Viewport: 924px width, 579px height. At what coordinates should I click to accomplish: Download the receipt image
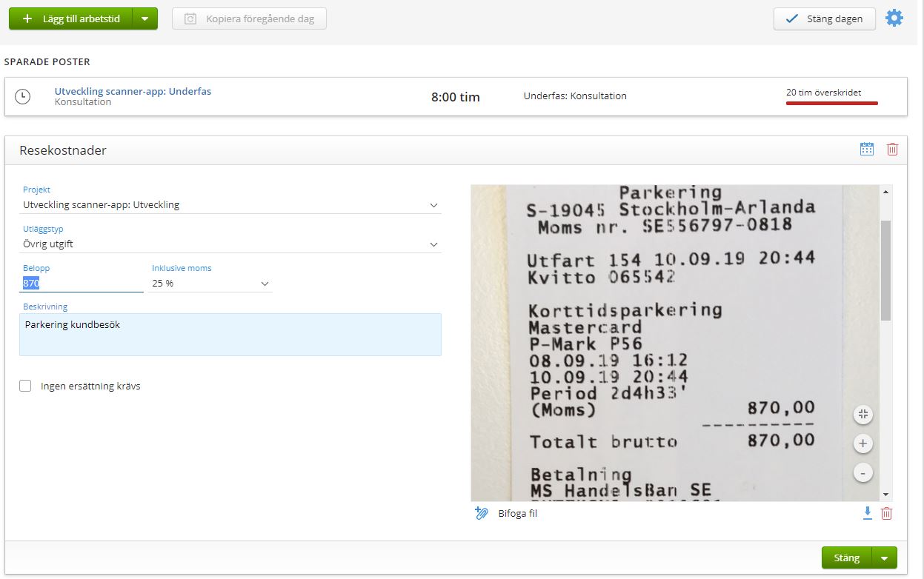coord(867,513)
